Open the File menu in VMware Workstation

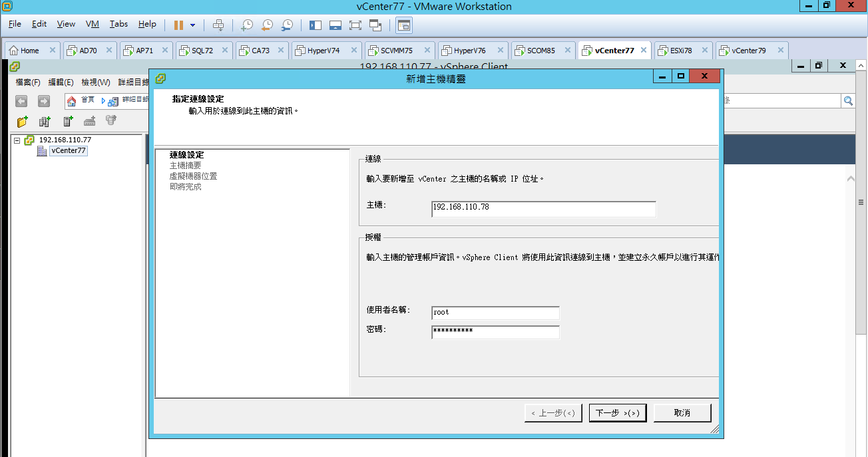coord(15,24)
